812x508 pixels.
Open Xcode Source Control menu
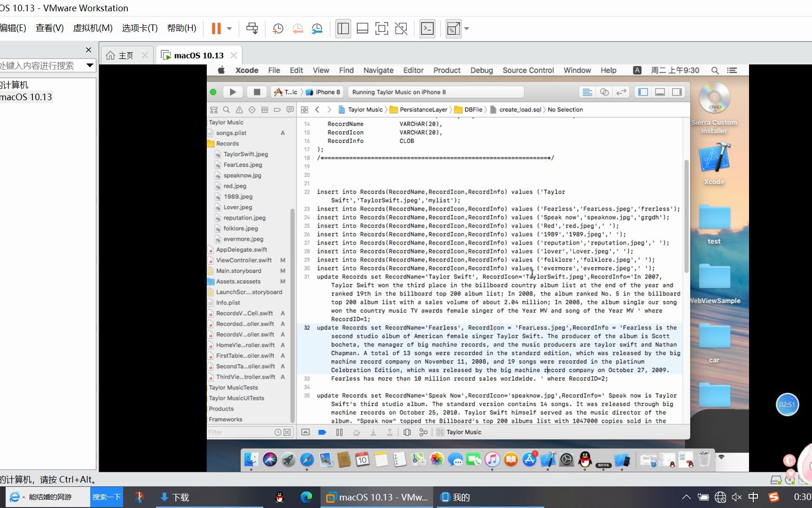(x=528, y=70)
